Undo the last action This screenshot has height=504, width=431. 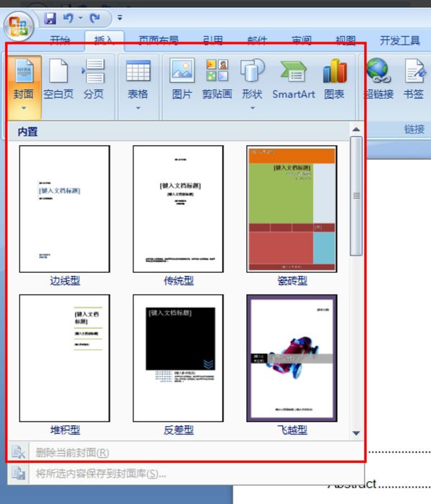68,18
